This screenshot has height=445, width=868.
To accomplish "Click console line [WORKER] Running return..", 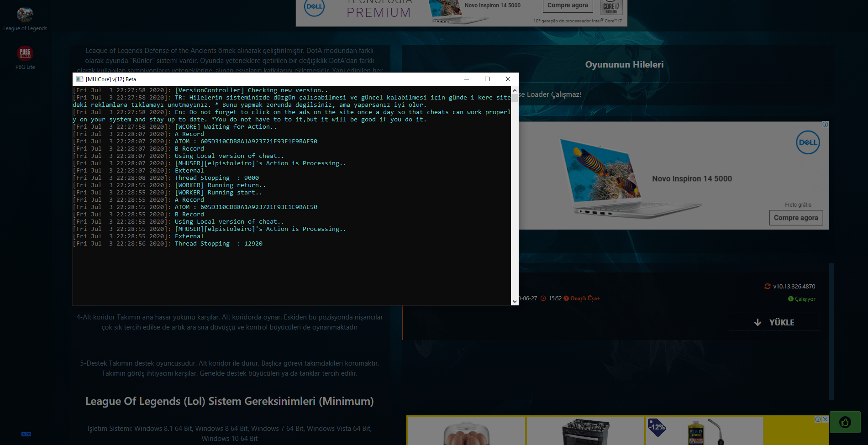I will pos(220,185).
